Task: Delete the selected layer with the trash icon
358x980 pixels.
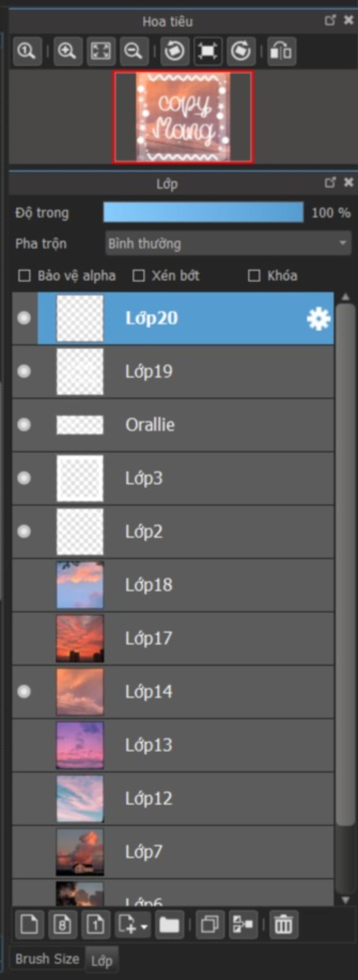Action: [284, 924]
